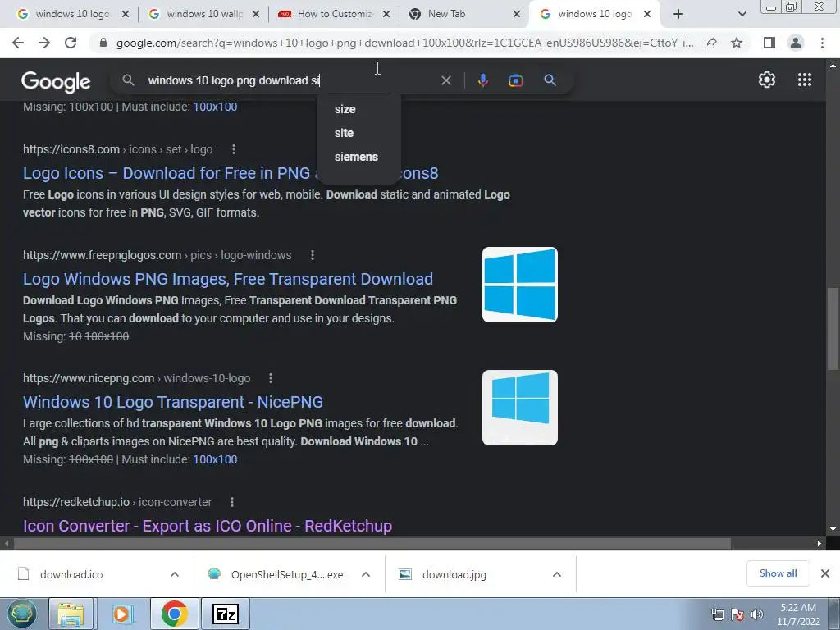Open more options for nicepng result
The height and width of the screenshot is (630, 840).
coord(271,378)
